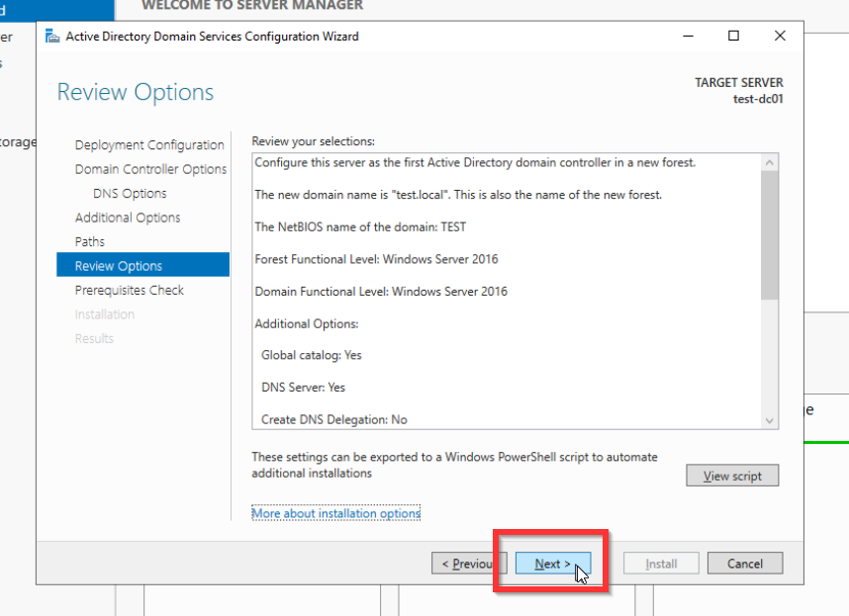
Task: Click the selections box scrollbar thumb
Action: click(x=770, y=235)
